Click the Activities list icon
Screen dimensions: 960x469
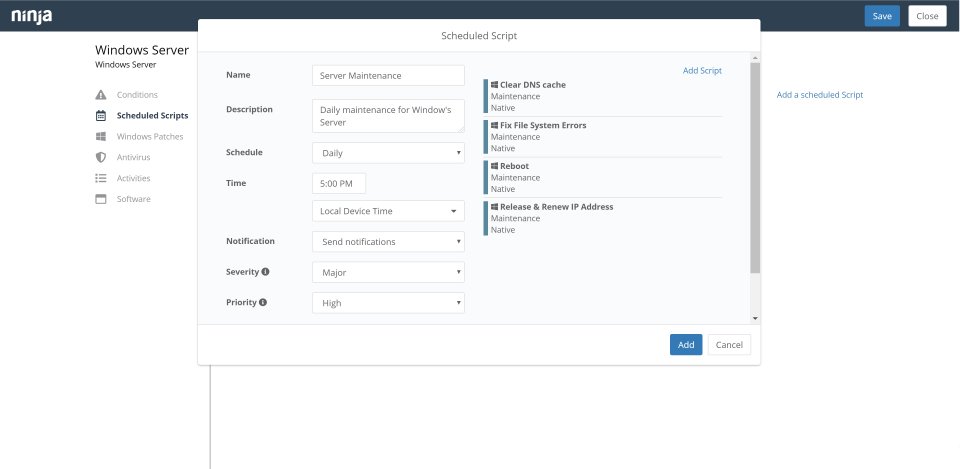(100, 179)
